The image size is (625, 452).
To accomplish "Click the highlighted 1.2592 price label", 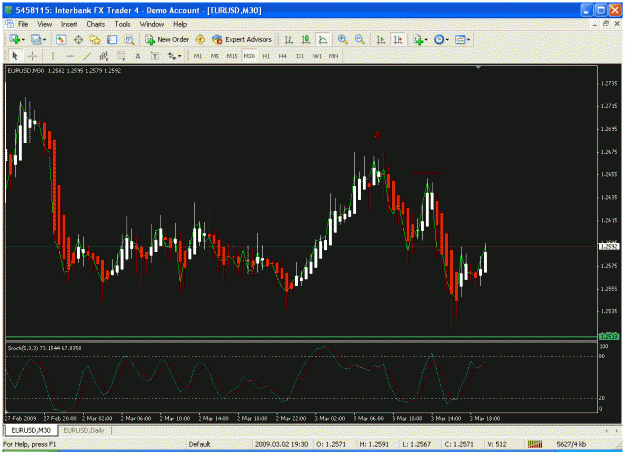I will click(x=609, y=247).
